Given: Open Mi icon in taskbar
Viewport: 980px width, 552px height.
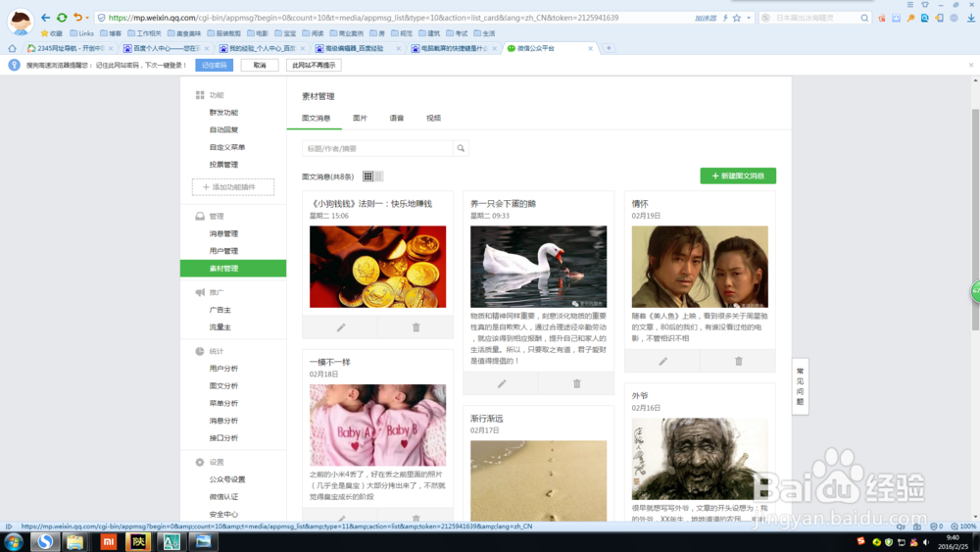Looking at the screenshot, I should pos(108,542).
